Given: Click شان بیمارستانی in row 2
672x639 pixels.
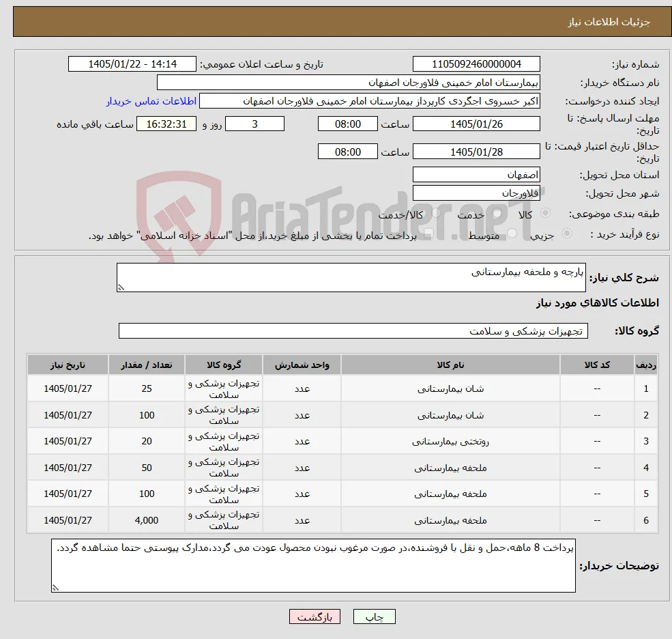Looking at the screenshot, I should coord(450,415).
